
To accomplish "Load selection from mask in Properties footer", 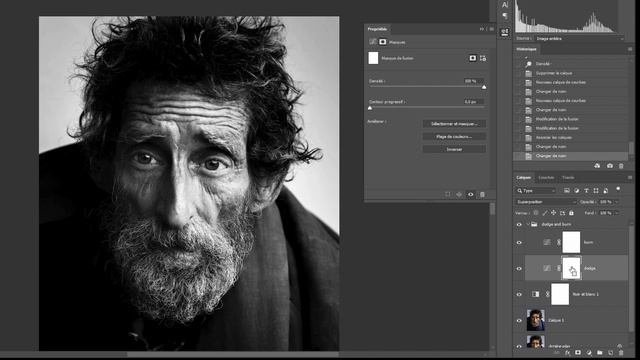I will click(448, 195).
